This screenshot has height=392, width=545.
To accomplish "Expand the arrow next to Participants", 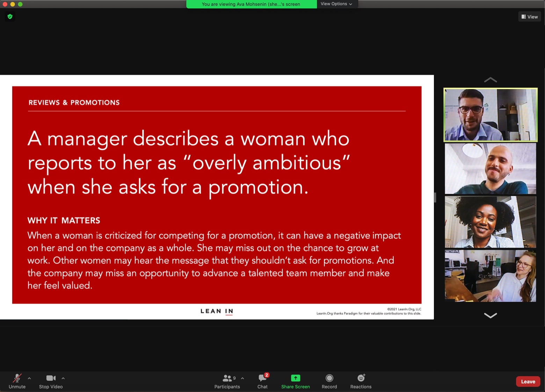I will pos(242,378).
